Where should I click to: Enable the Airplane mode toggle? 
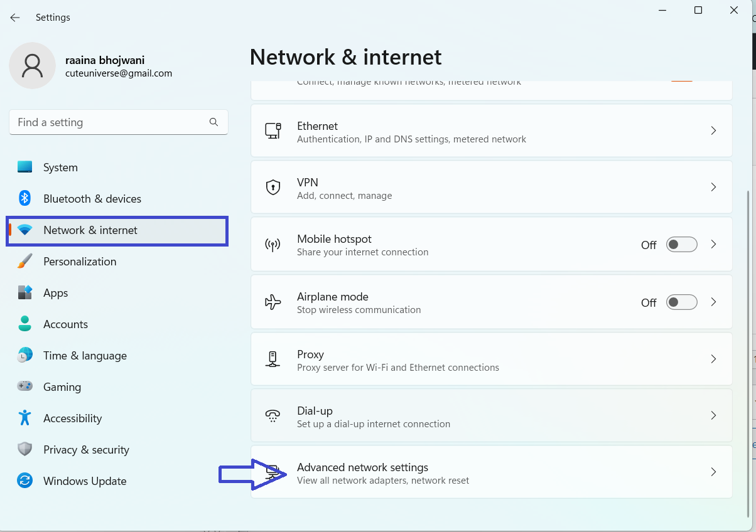coord(681,302)
